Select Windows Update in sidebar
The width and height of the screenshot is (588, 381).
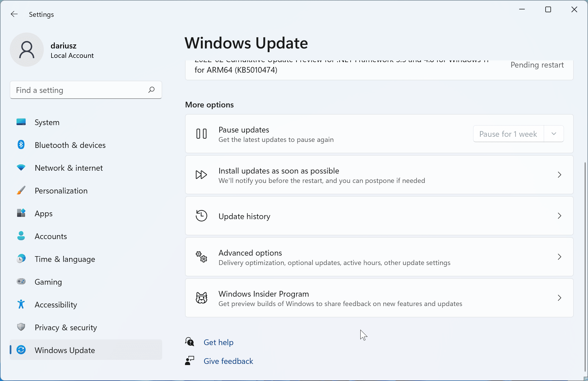click(x=86, y=350)
